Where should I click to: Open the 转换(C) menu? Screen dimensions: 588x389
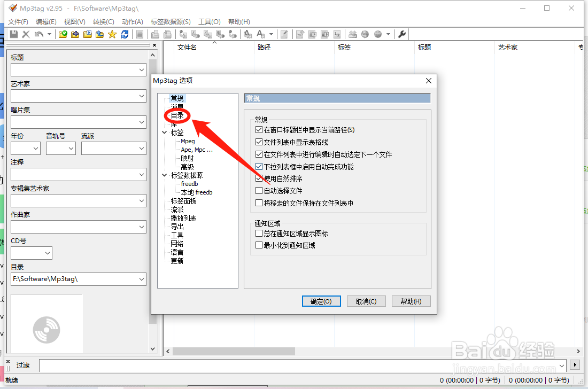pos(103,21)
